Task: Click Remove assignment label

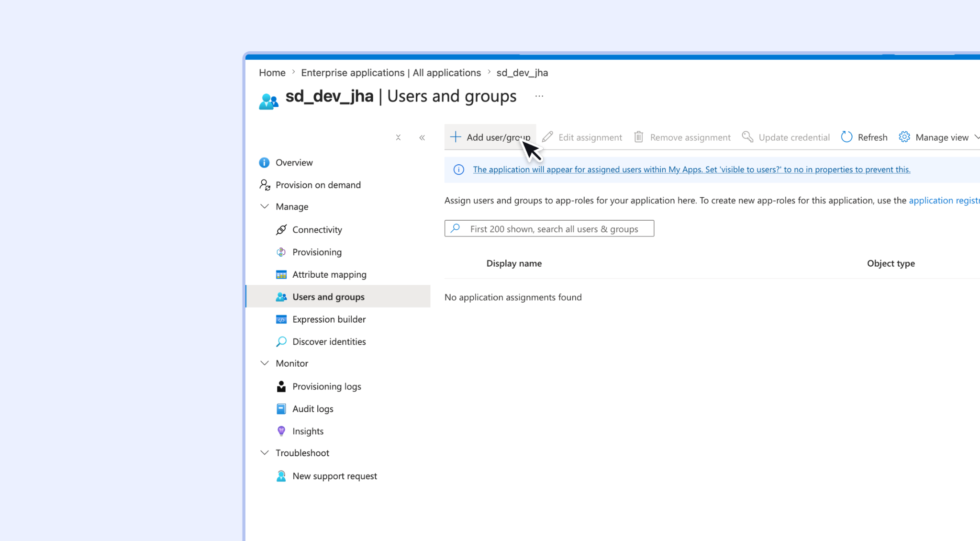Action: tap(690, 137)
